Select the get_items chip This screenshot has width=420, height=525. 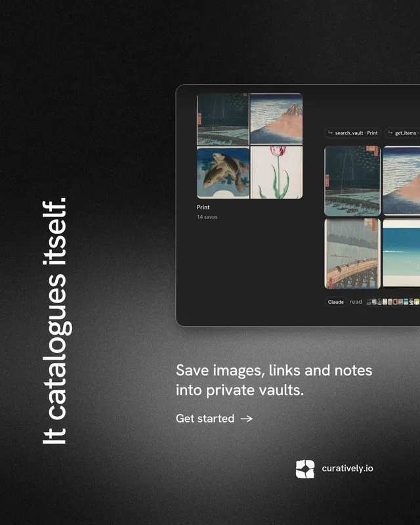pyautogui.click(x=402, y=133)
